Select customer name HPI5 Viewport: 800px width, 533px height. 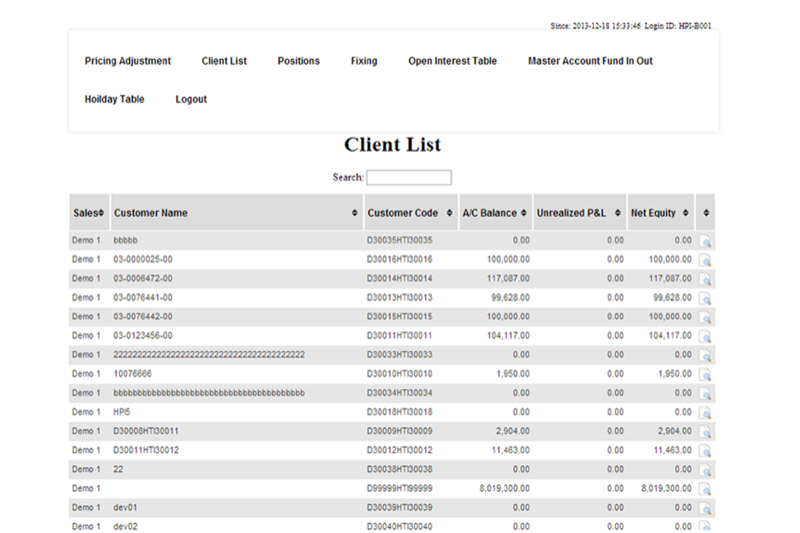click(x=121, y=412)
